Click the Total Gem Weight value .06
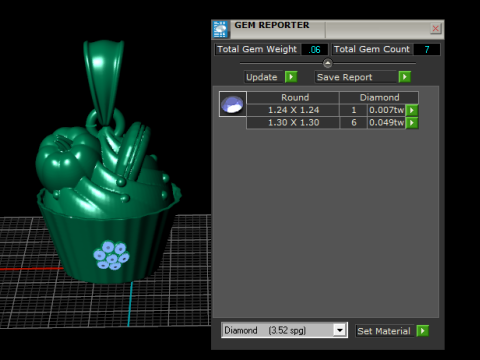This screenshot has width=480, height=360. point(314,50)
